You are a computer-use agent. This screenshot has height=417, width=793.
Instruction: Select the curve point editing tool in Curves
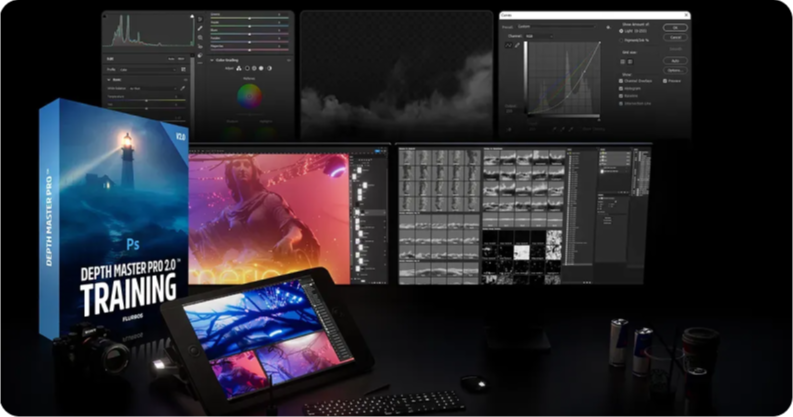[508, 45]
